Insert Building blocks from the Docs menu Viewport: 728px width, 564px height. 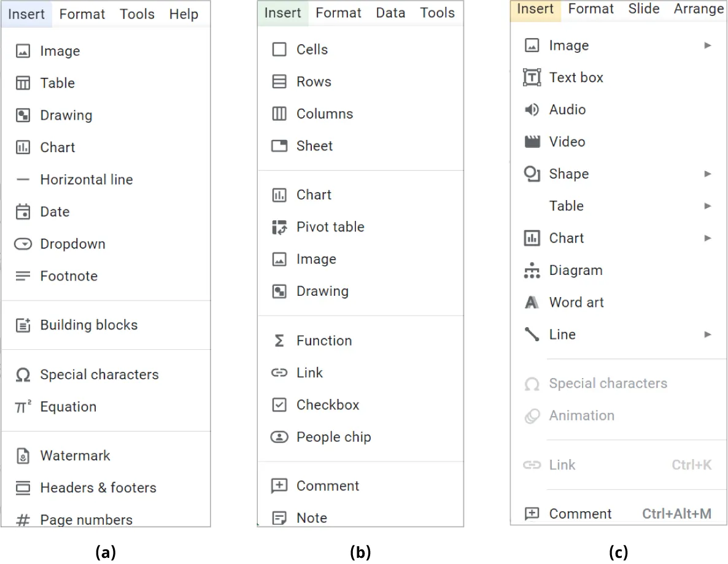pos(88,325)
